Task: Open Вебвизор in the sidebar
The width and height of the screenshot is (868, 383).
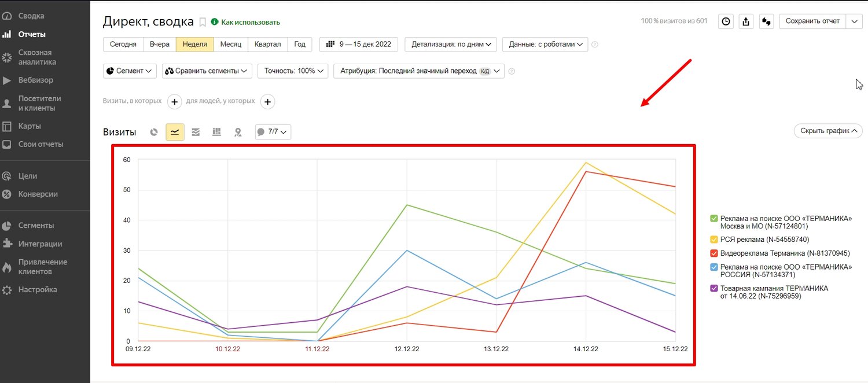Action: (35, 80)
